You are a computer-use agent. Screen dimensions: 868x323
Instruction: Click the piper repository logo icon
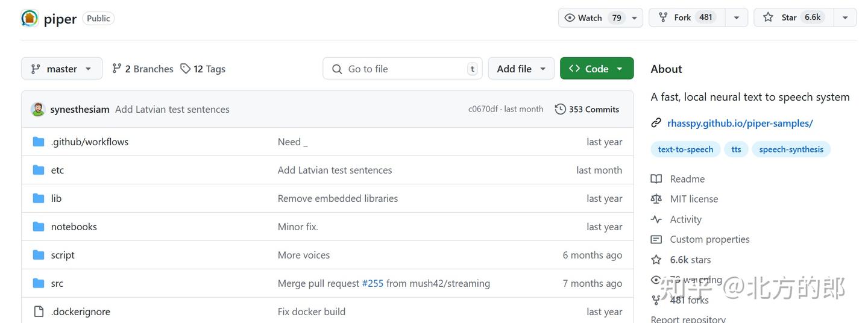[x=30, y=18]
